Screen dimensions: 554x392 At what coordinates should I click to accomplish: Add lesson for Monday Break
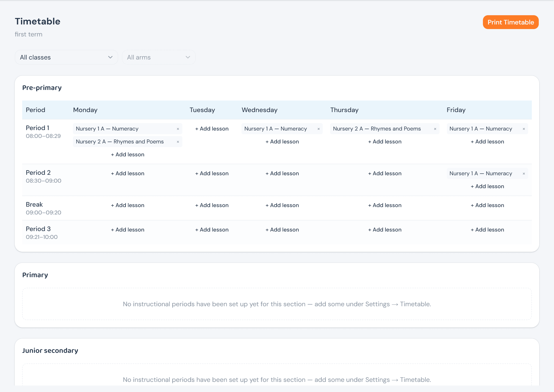pos(128,205)
